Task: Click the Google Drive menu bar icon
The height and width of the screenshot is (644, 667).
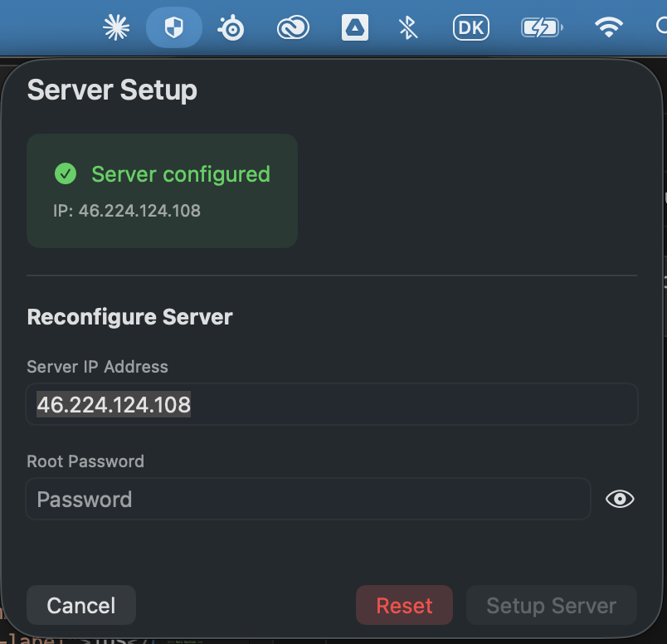Action: click(x=354, y=27)
